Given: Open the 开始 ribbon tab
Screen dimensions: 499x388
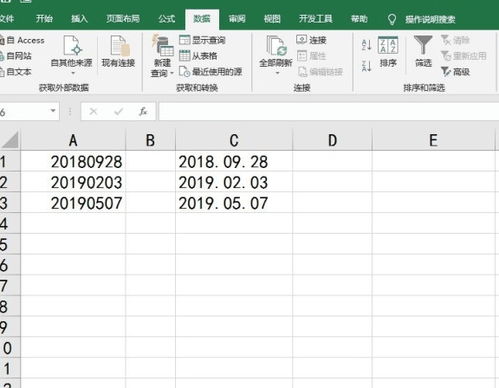Looking at the screenshot, I should [x=44, y=19].
